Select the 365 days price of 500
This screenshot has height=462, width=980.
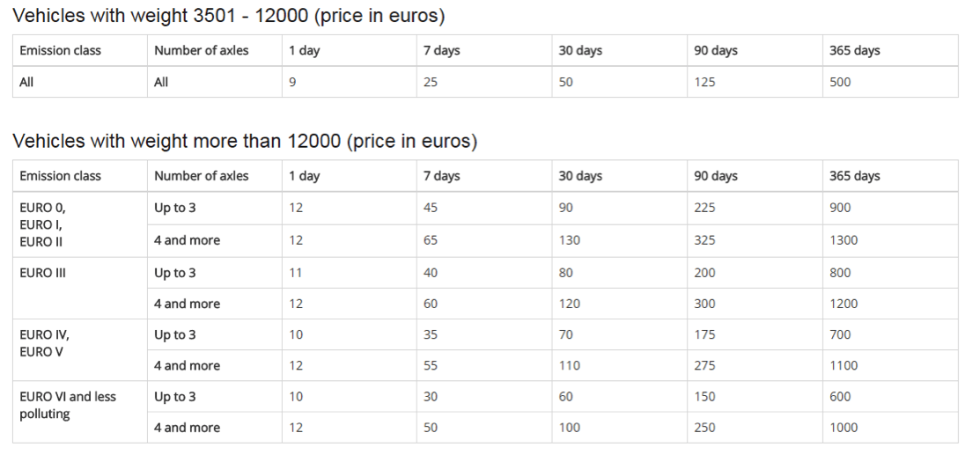click(840, 84)
